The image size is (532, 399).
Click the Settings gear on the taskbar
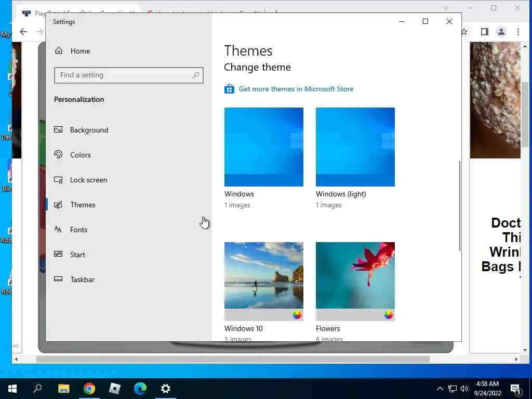click(166, 389)
